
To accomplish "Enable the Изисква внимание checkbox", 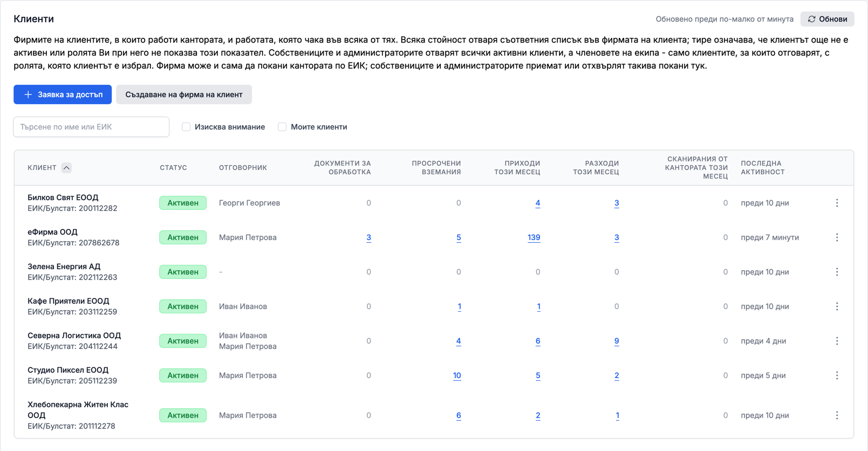I will coord(186,127).
